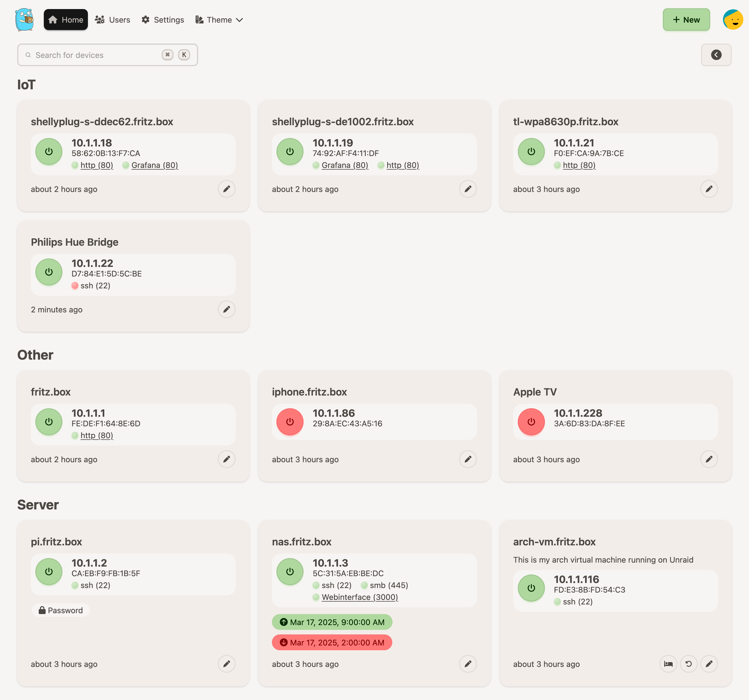Viewport: 749px width, 700px height.
Task: Click the reboot icon on arch-vm.fritz.box card
Action: [688, 664]
